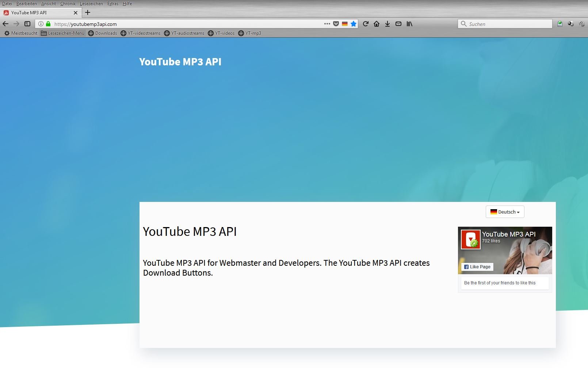Go to the browser home page icon
Image resolution: width=588 pixels, height=368 pixels.
377,24
